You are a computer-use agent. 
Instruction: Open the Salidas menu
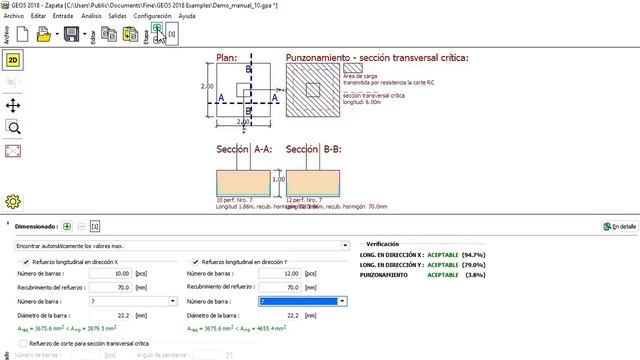pos(118,16)
